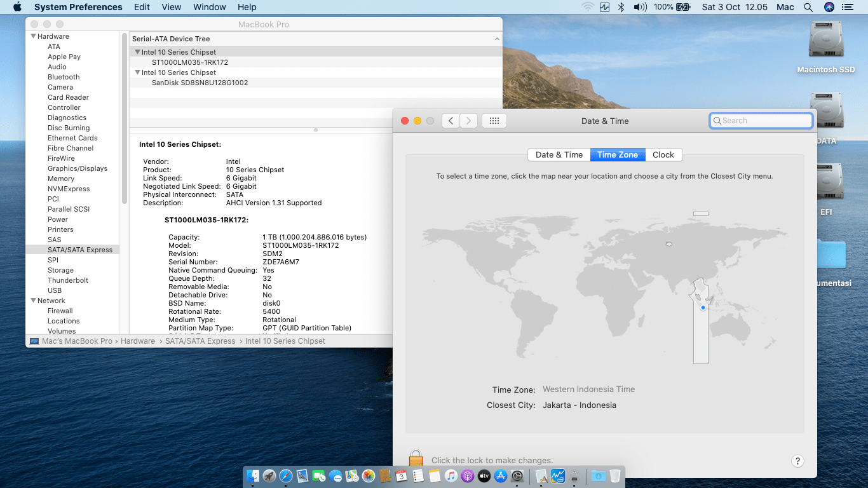Open Messages from the Dock
The image size is (868, 488).
(336, 475)
